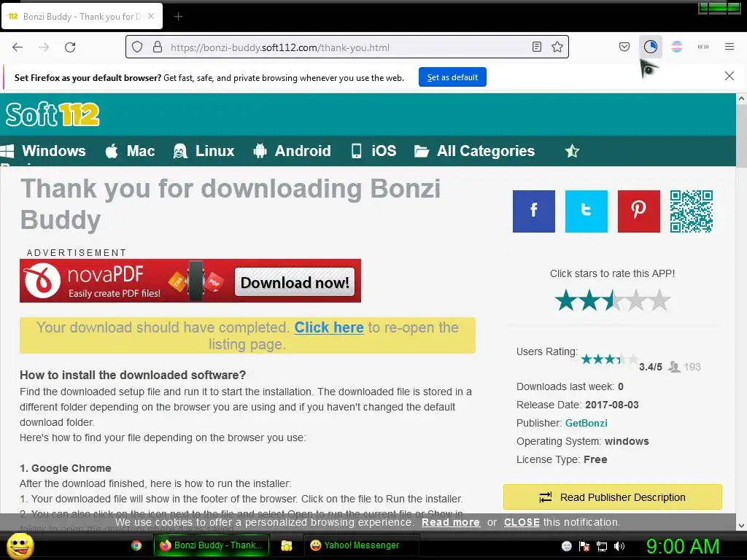The height and width of the screenshot is (560, 747).
Task: Rate the app five stars
Action: coord(659,300)
